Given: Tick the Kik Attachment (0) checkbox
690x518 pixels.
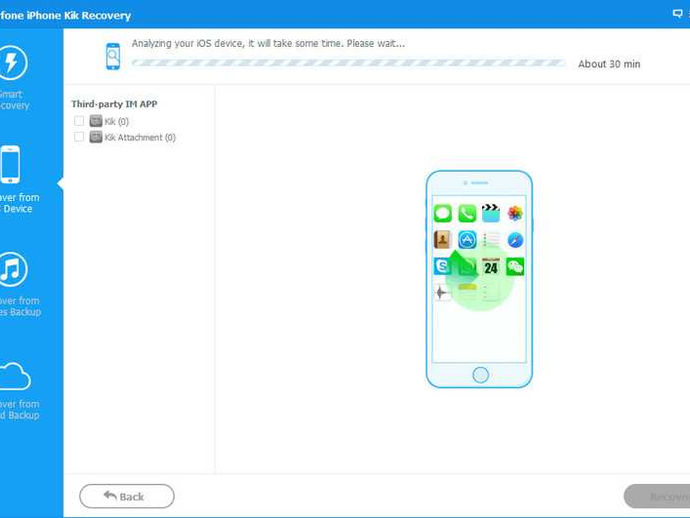Looking at the screenshot, I should coord(79,137).
